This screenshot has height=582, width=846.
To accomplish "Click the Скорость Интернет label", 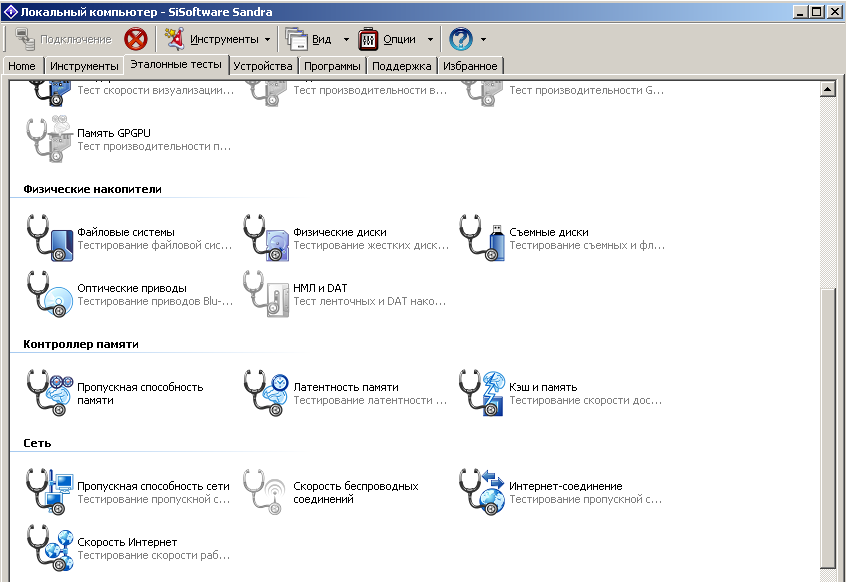I will point(127,542).
